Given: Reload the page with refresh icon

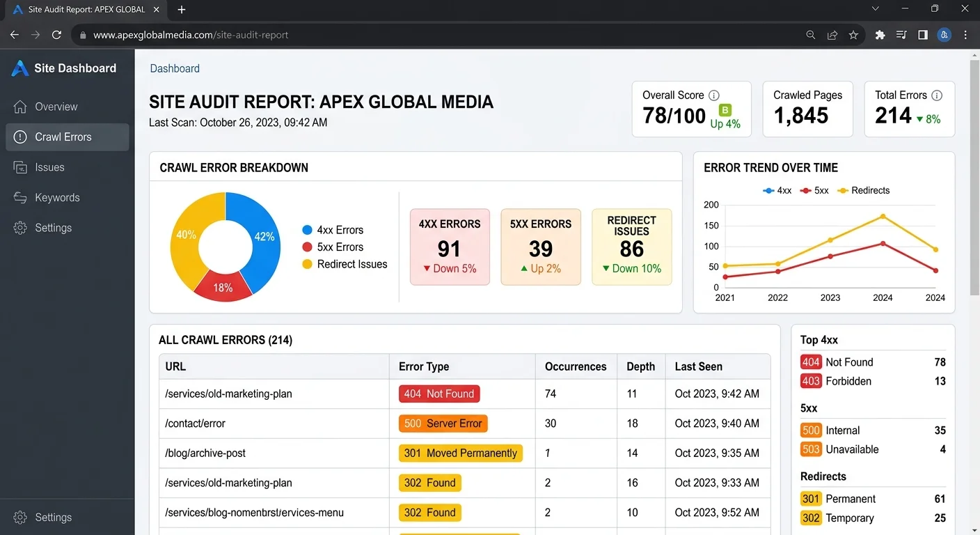Looking at the screenshot, I should pos(57,35).
